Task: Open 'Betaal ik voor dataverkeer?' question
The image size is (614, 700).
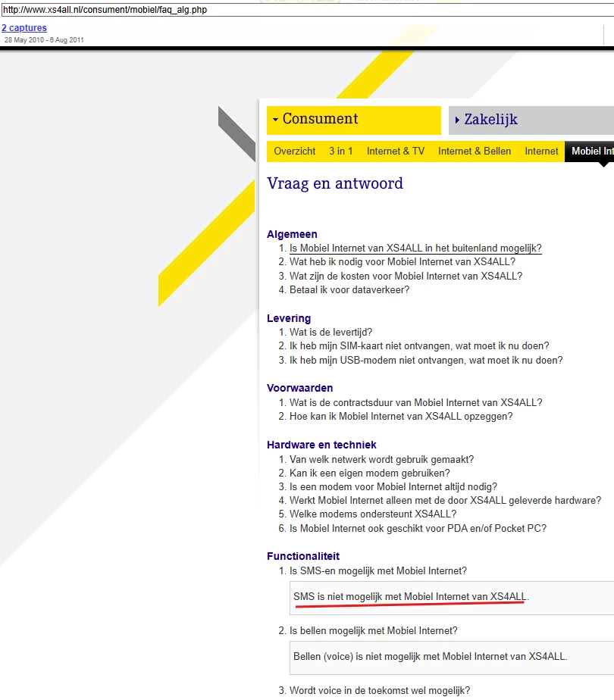Action: point(349,290)
